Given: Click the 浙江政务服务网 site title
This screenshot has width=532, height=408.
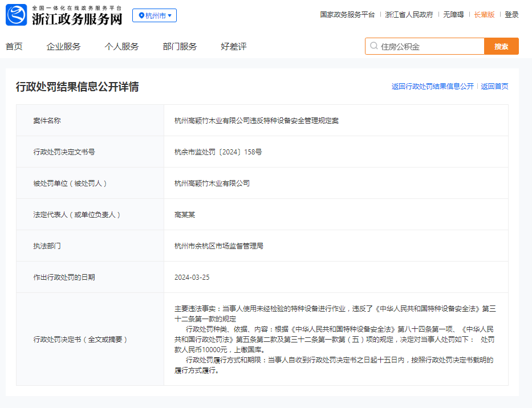Looking at the screenshot, I should 77,19.
